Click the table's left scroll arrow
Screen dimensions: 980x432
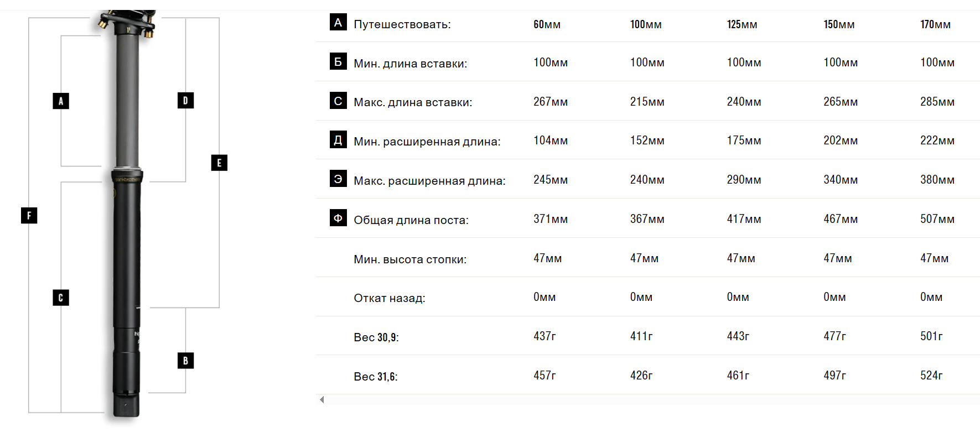click(322, 399)
